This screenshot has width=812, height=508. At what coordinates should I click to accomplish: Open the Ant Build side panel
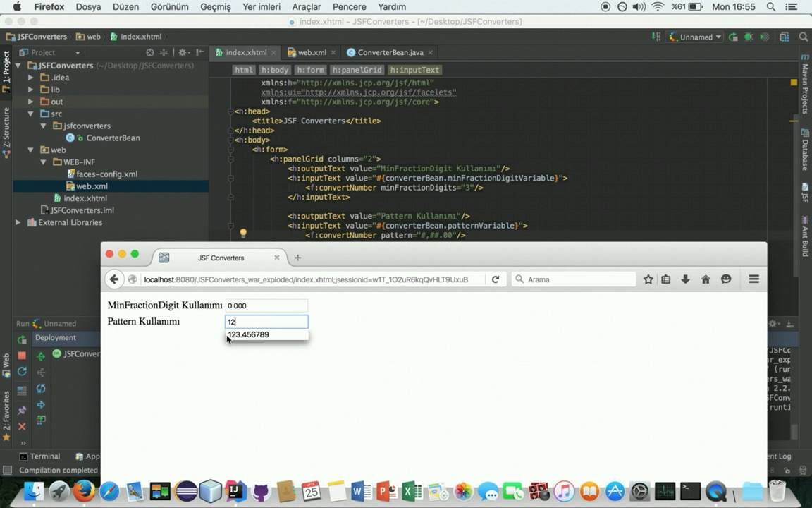805,236
